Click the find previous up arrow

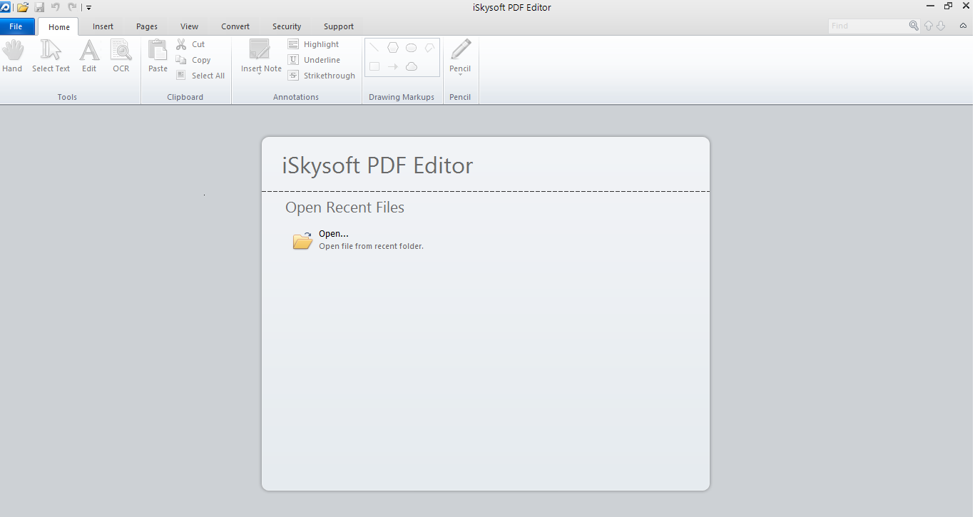pyautogui.click(x=929, y=26)
